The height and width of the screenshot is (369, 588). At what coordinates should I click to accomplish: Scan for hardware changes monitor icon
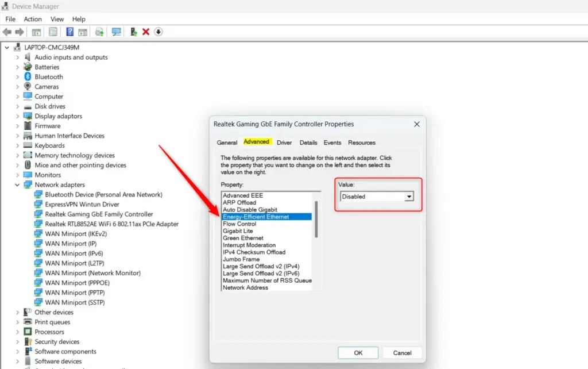click(x=116, y=32)
